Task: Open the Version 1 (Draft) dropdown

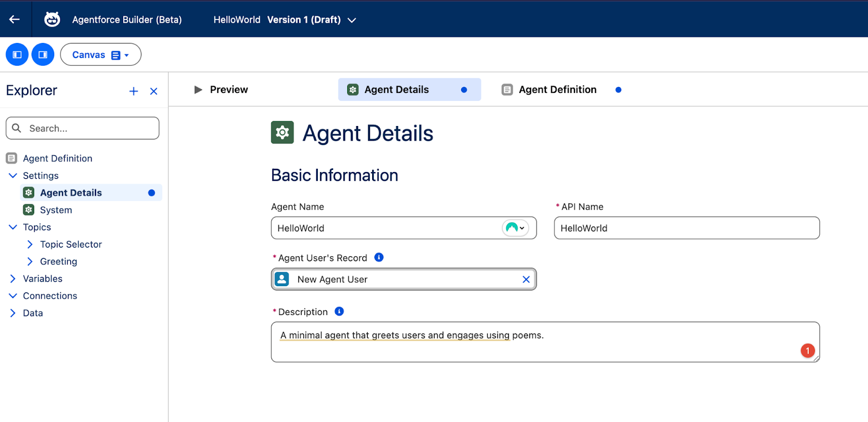Action: pyautogui.click(x=352, y=20)
